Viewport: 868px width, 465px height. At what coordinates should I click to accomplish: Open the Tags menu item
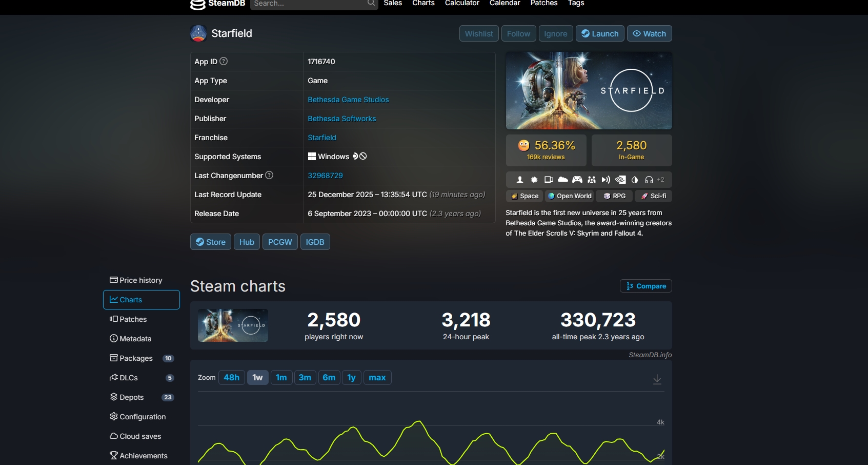pos(576,3)
